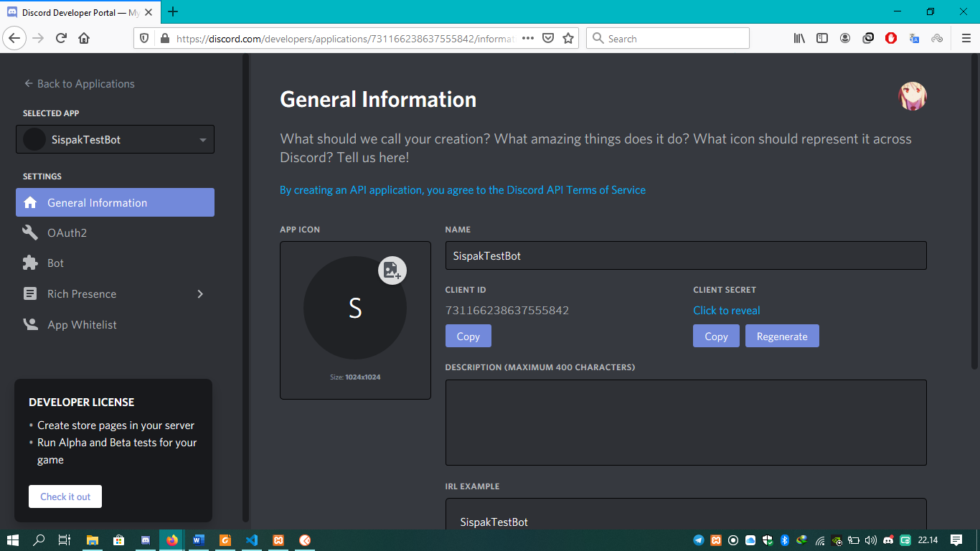Switch to the Discord Developer Portal tab
The image size is (980, 551).
(x=80, y=12)
